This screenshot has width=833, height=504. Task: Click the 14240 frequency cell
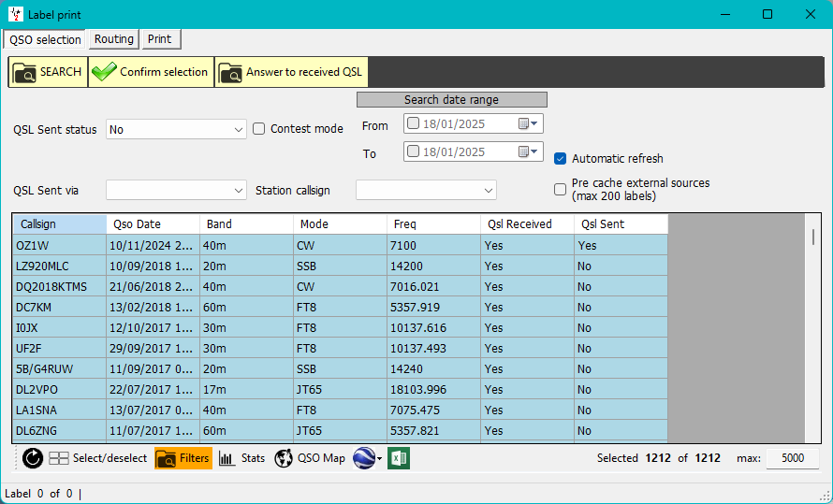click(x=433, y=368)
